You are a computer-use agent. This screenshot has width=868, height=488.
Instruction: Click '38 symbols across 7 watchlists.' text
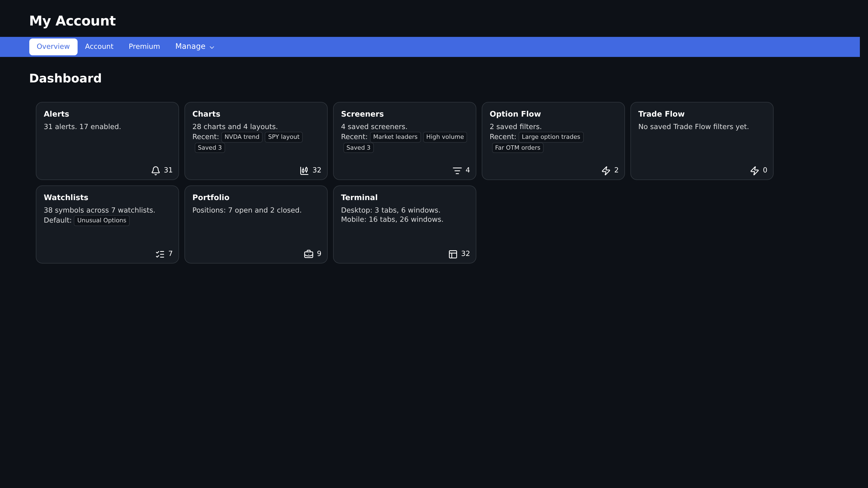click(99, 210)
